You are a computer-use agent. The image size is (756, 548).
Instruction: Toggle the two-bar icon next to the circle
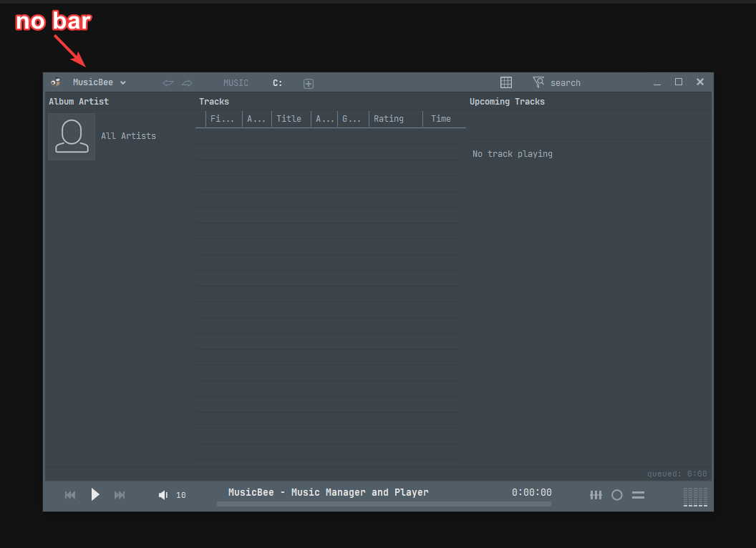638,495
